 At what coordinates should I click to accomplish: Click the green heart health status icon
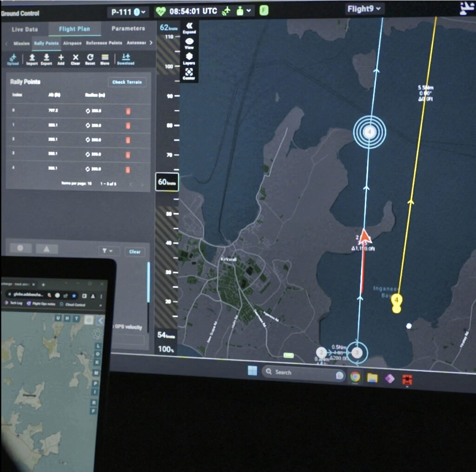point(160,11)
